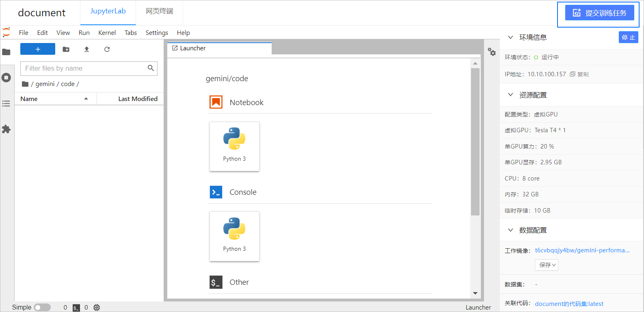Click the 提交训练任务 button
The image size is (644, 312).
(x=599, y=13)
